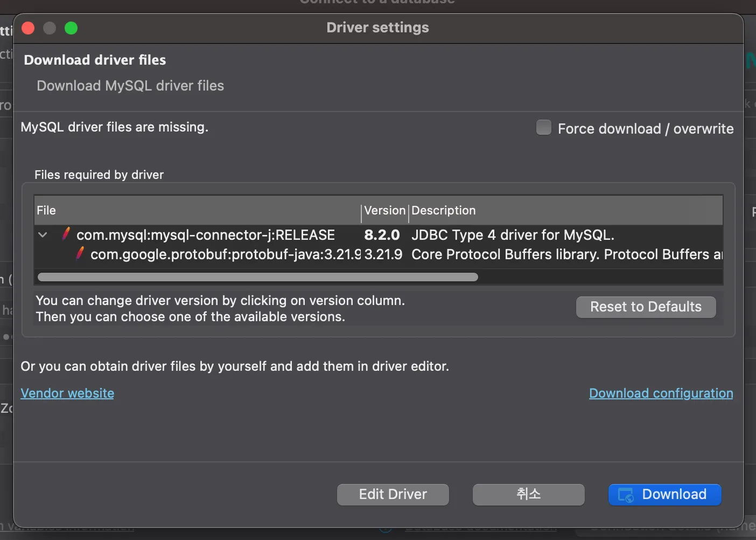Click the Edit Driver button

(393, 495)
